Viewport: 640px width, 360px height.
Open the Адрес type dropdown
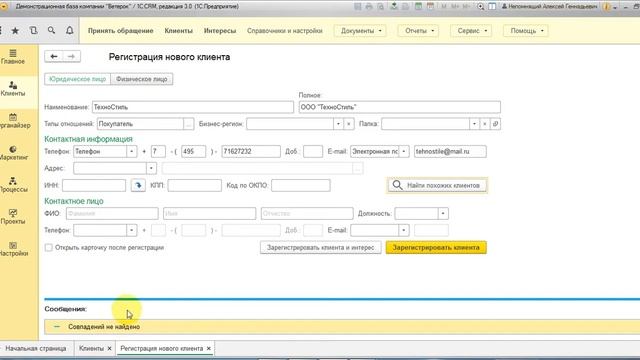pos(151,168)
